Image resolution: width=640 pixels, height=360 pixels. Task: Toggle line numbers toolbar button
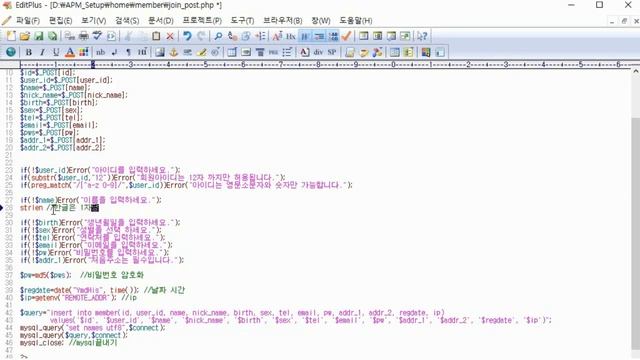tap(333, 36)
